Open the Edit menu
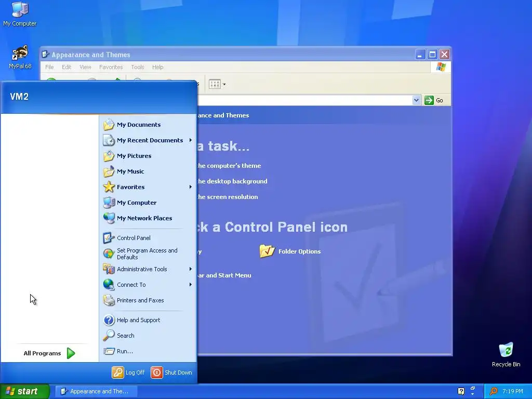This screenshot has height=399, width=532. 66,67
